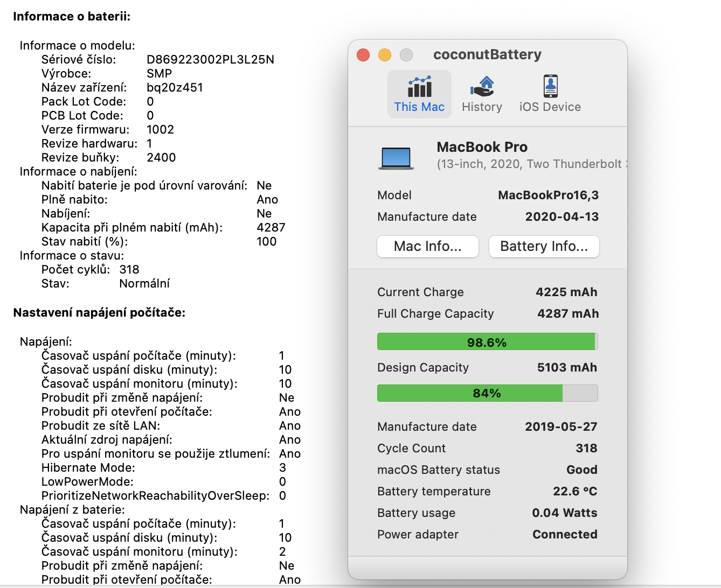The width and height of the screenshot is (721, 588).
Task: Open the Battery Info dialog
Action: (544, 247)
